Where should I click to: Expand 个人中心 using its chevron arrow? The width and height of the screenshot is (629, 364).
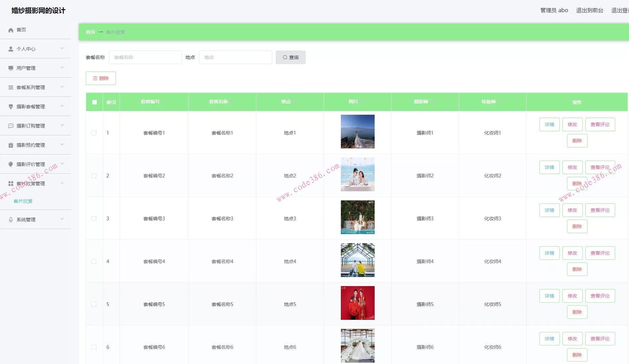pyautogui.click(x=62, y=49)
